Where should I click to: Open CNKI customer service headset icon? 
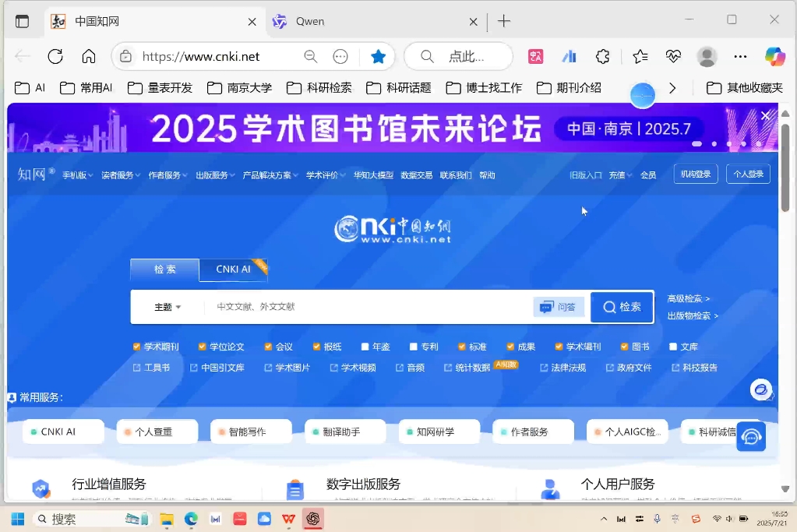point(751,436)
